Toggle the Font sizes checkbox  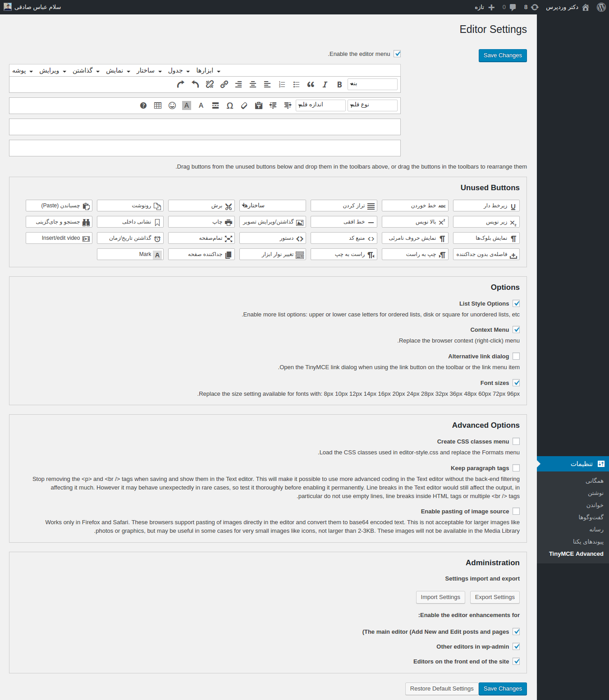tap(516, 383)
